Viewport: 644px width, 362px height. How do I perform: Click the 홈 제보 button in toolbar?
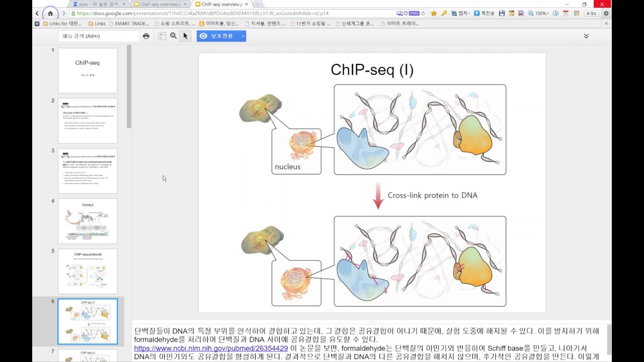pyautogui.click(x=592, y=13)
